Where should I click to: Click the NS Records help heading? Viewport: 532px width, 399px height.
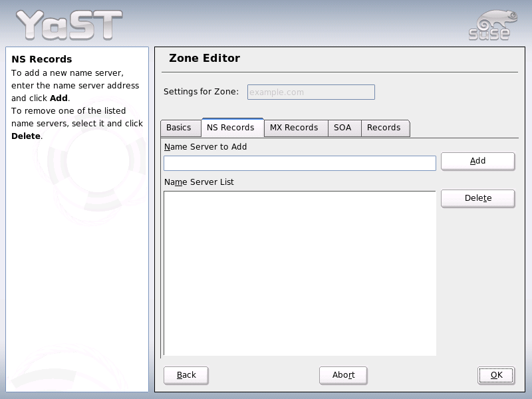point(42,59)
